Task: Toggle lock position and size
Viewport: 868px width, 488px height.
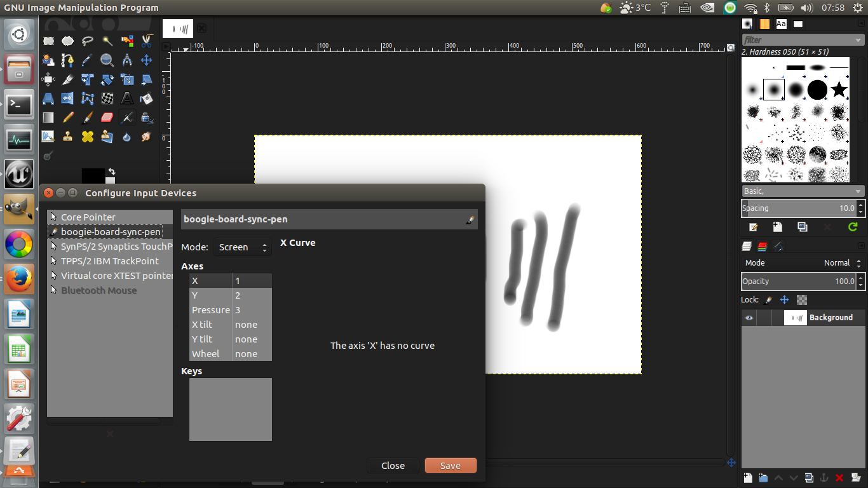Action: pyautogui.click(x=785, y=299)
